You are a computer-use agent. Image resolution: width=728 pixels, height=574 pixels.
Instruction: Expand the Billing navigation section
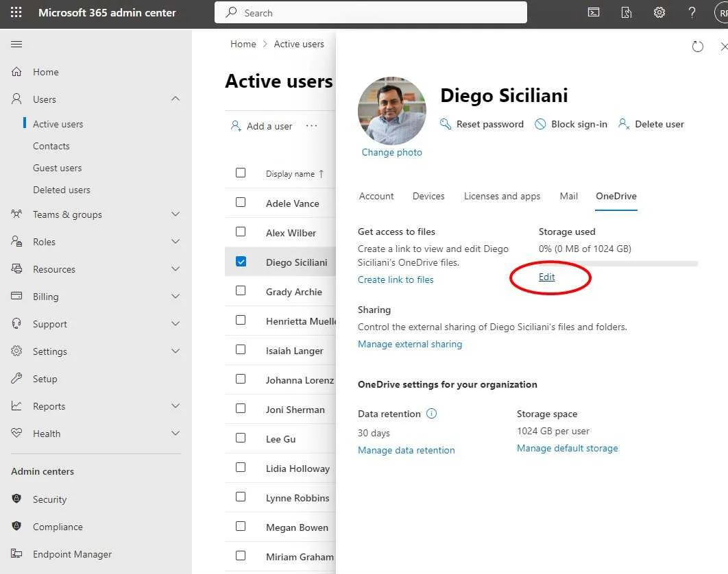(x=175, y=296)
